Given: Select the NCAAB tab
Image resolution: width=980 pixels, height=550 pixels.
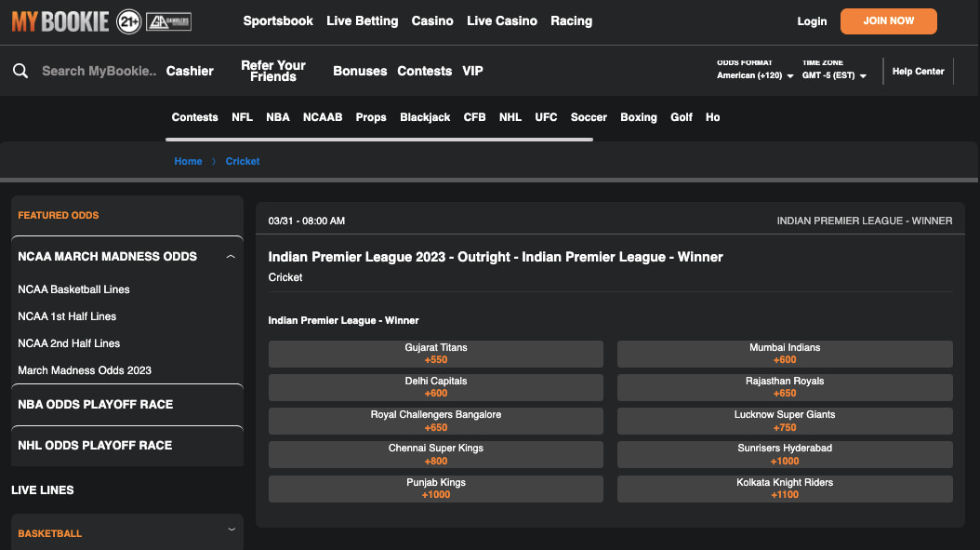Looking at the screenshot, I should 323,117.
